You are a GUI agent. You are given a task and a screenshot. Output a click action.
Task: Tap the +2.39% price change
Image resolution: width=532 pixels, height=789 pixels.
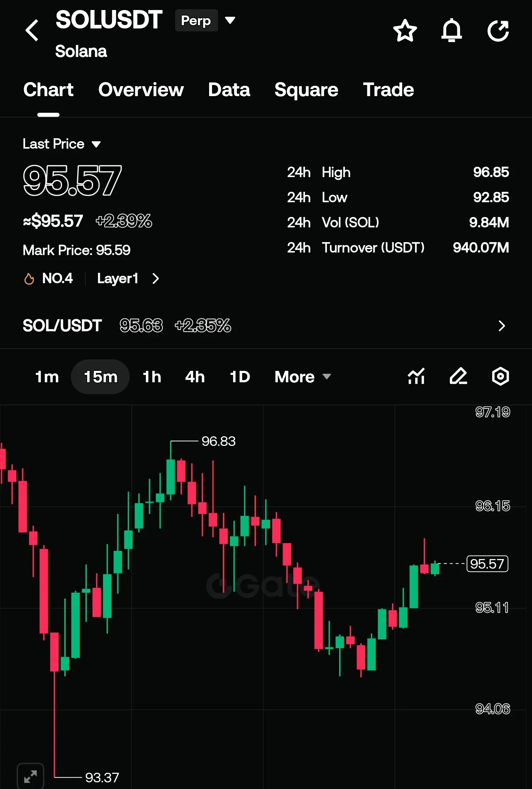pos(124,221)
